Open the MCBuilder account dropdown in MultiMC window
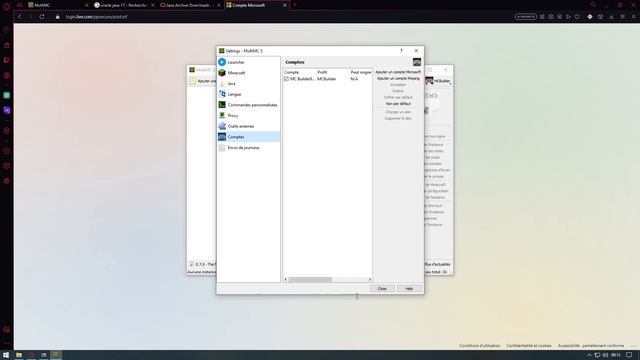The height and width of the screenshot is (360, 640). tap(438, 81)
